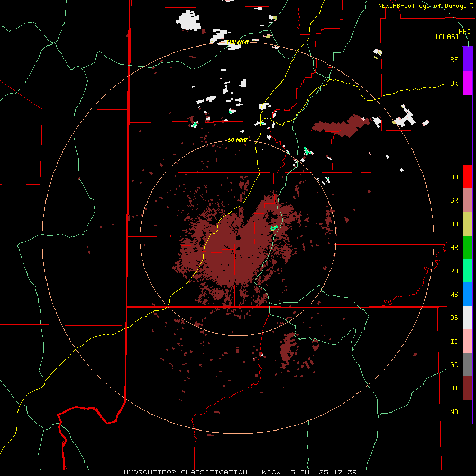Click the RA mint-green legend swatch
The width and height of the screenshot is (476, 476).
click(467, 271)
